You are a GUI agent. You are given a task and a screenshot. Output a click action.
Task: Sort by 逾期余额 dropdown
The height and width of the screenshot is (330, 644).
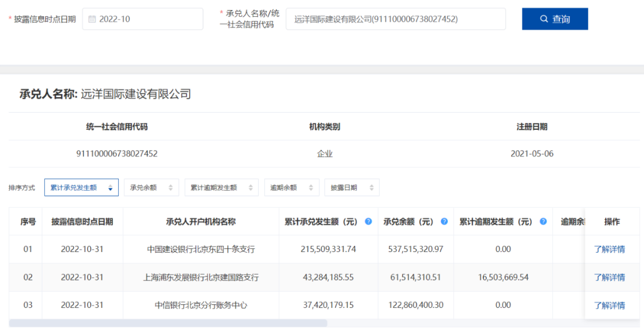292,188
